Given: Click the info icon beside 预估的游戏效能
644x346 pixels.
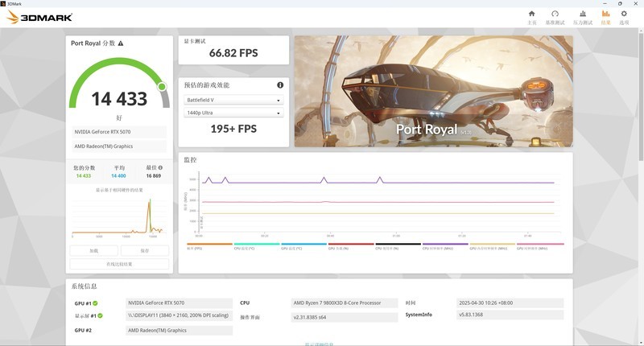Looking at the screenshot, I should pos(280,85).
